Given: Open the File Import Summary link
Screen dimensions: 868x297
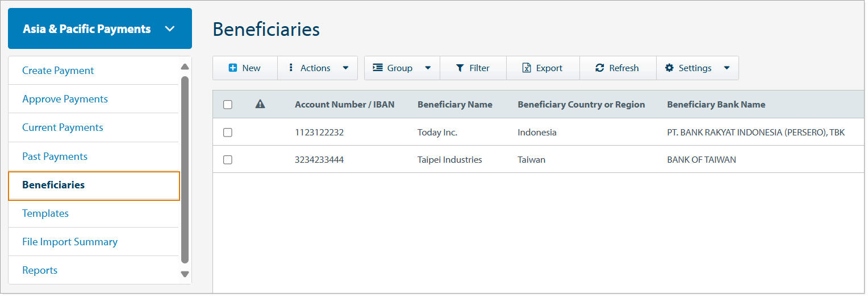Looking at the screenshot, I should click(x=70, y=242).
